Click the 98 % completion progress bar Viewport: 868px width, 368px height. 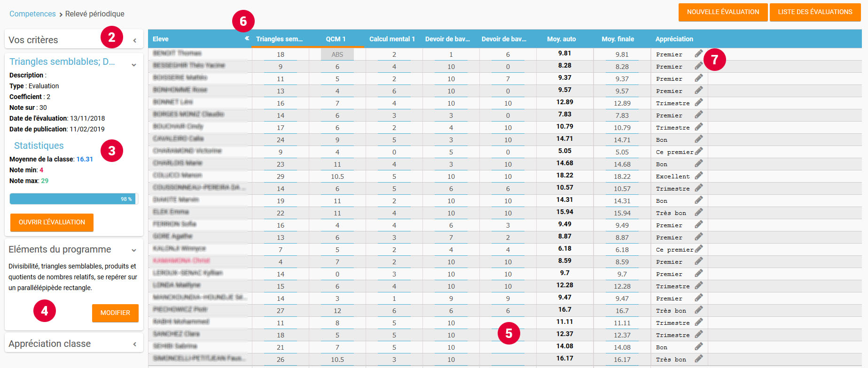pos(73,199)
